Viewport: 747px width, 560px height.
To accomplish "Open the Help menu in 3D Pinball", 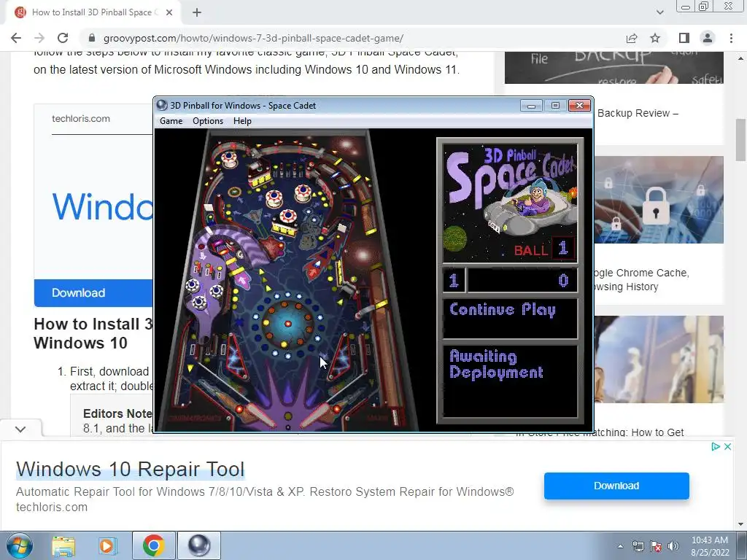I will pyautogui.click(x=242, y=121).
